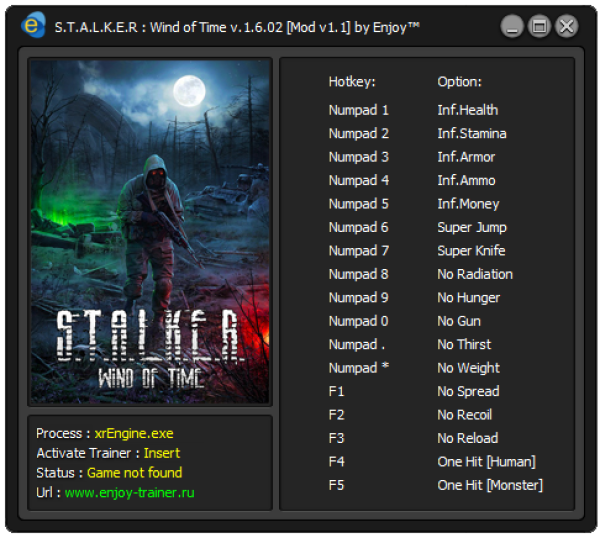
Task: Select the 'One Hit [Human]' option
Action: 486,462
